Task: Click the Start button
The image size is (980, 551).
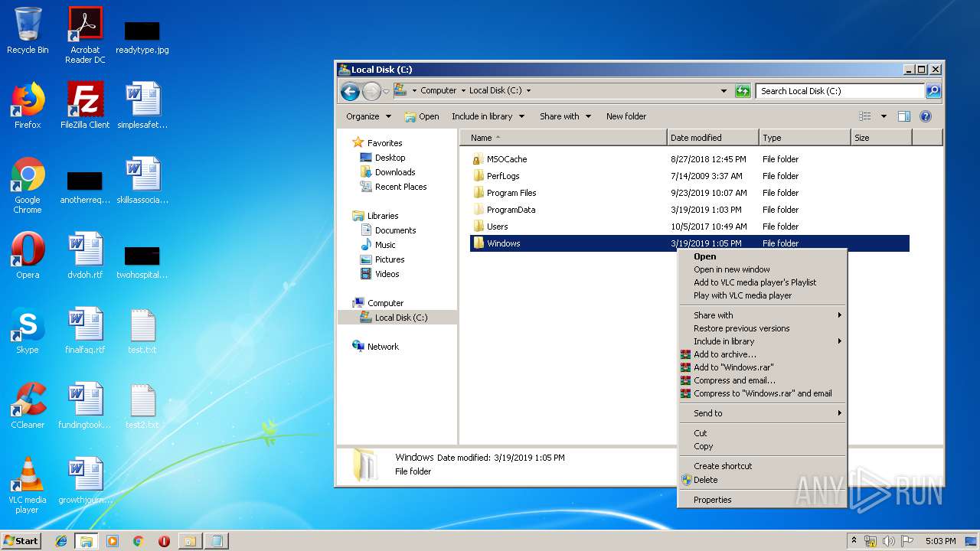Action: tap(21, 541)
